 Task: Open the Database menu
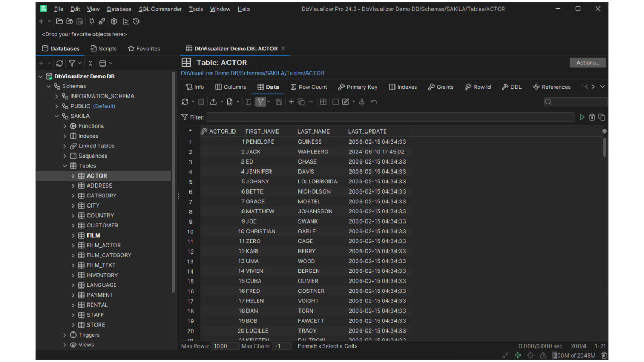[x=119, y=9]
